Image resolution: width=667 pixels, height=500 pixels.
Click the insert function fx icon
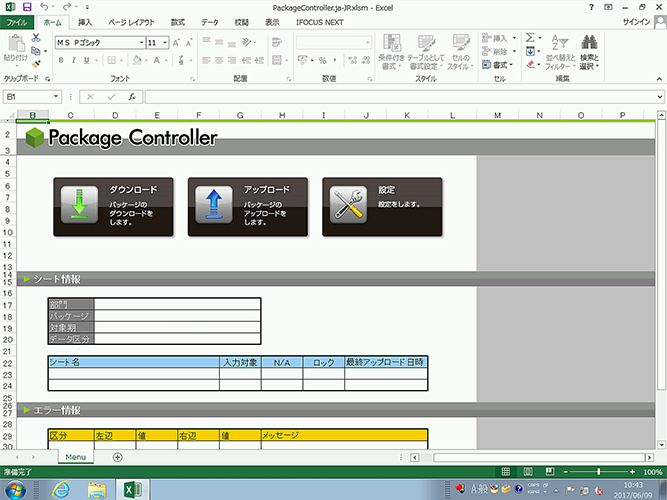132,97
